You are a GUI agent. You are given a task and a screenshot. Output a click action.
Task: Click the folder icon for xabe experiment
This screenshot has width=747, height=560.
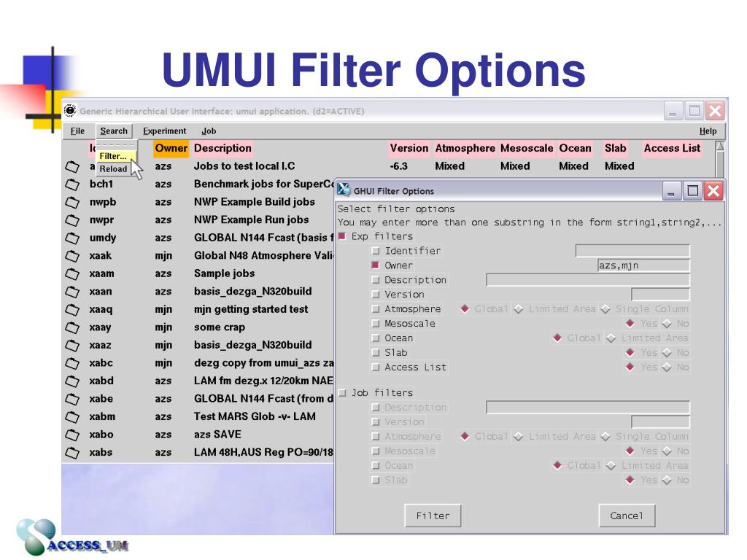[x=72, y=399]
